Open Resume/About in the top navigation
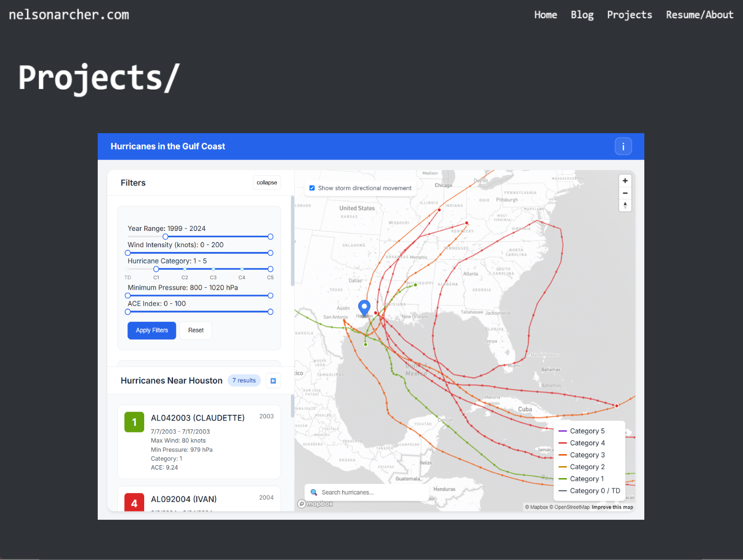The image size is (743, 560). 699,15
